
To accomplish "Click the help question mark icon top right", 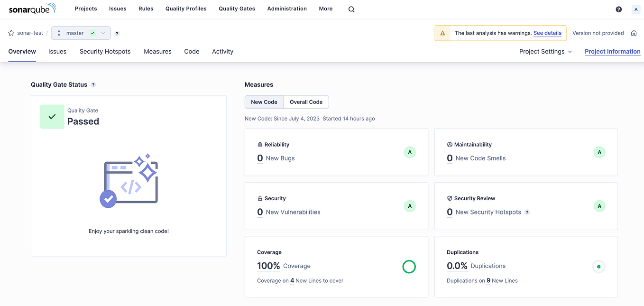I will [618, 9].
